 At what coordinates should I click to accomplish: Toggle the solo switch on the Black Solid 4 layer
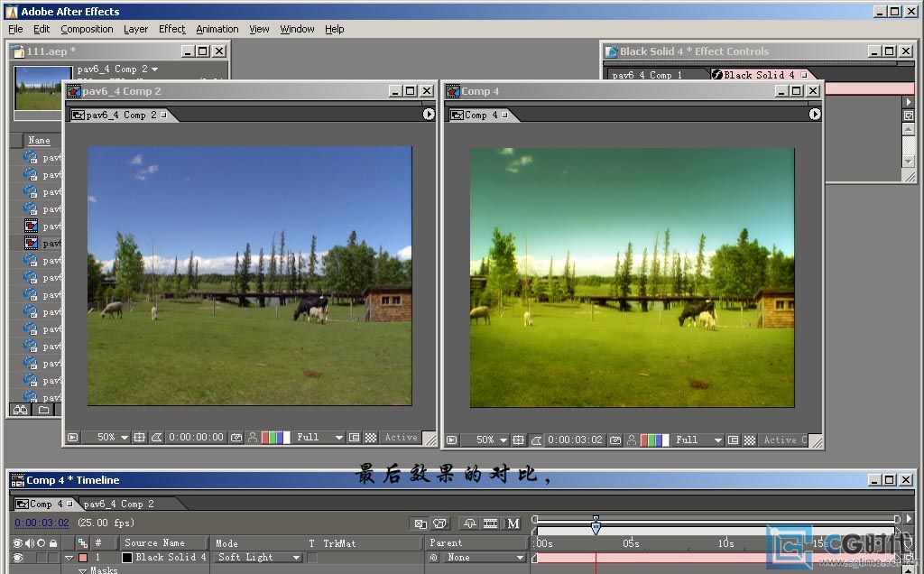click(41, 558)
